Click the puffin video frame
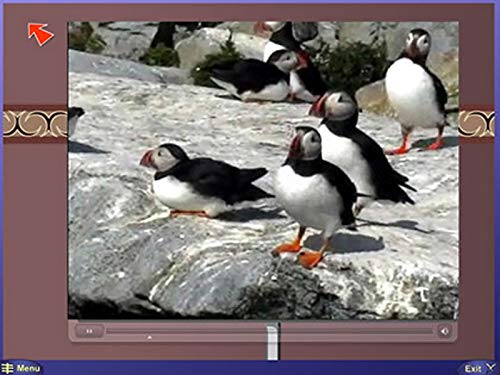This screenshot has height=375, width=500. point(263,170)
